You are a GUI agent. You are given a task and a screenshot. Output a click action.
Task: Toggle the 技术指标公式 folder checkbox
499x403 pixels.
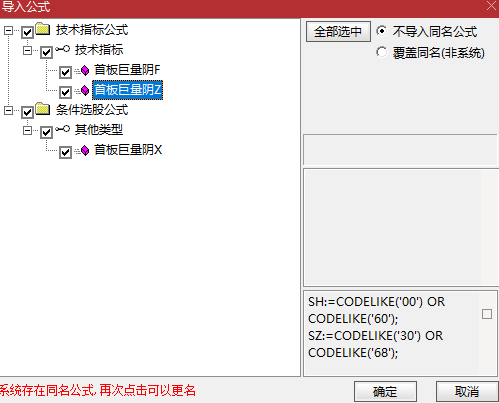tap(27, 32)
